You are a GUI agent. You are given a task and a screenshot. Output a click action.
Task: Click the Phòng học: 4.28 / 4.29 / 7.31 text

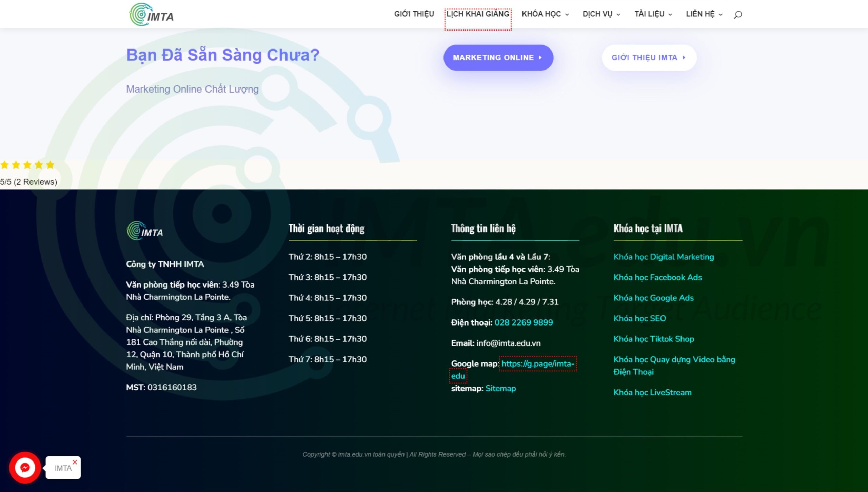point(505,302)
